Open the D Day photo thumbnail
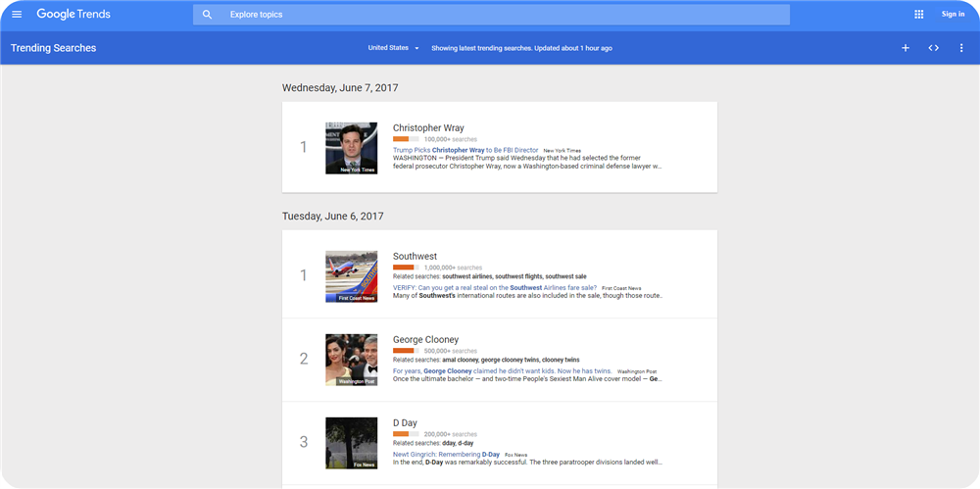 pos(351,443)
